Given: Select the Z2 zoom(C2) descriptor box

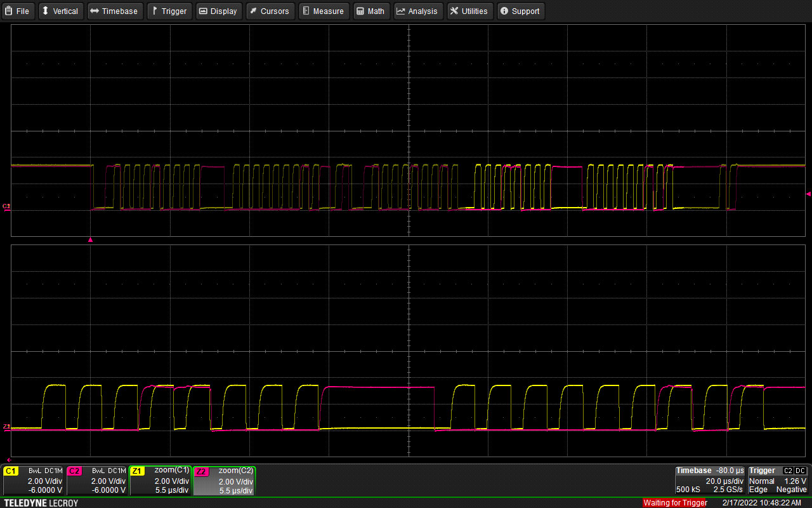Looking at the screenshot, I should point(224,480).
